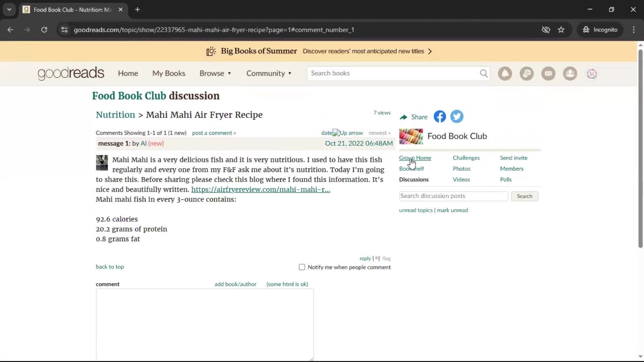Sort comments by date
644x362 pixels.
point(326,133)
